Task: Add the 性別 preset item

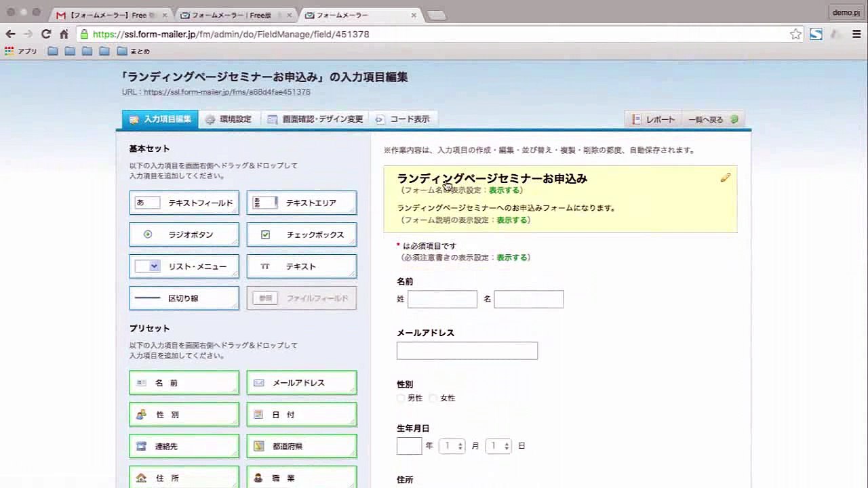Action: click(x=184, y=415)
